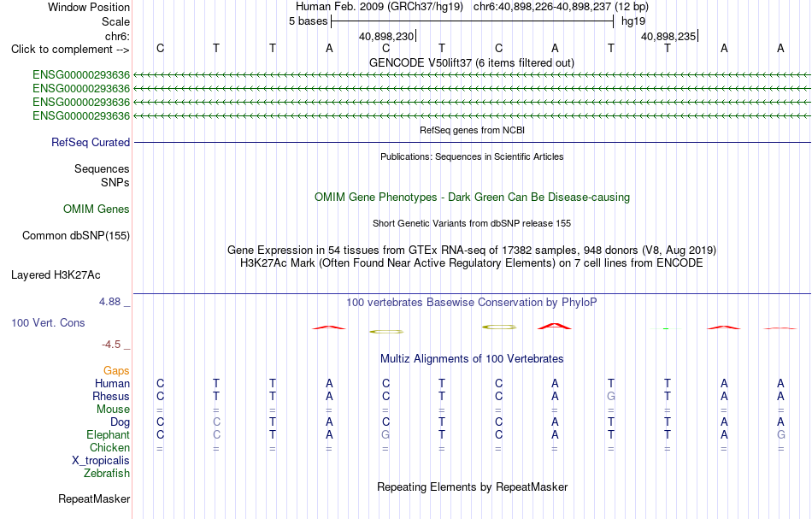
Task: Click the 'RefSeq genes from NCBI' title
Action: click(472, 130)
